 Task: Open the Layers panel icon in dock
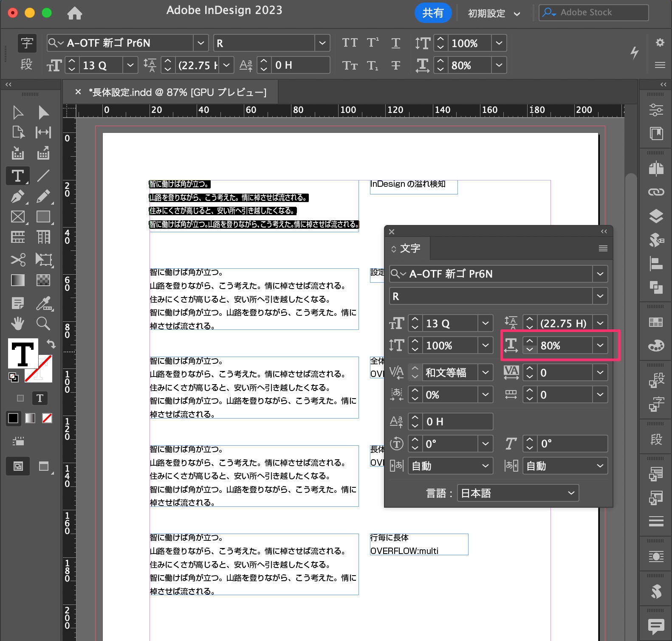[656, 216]
